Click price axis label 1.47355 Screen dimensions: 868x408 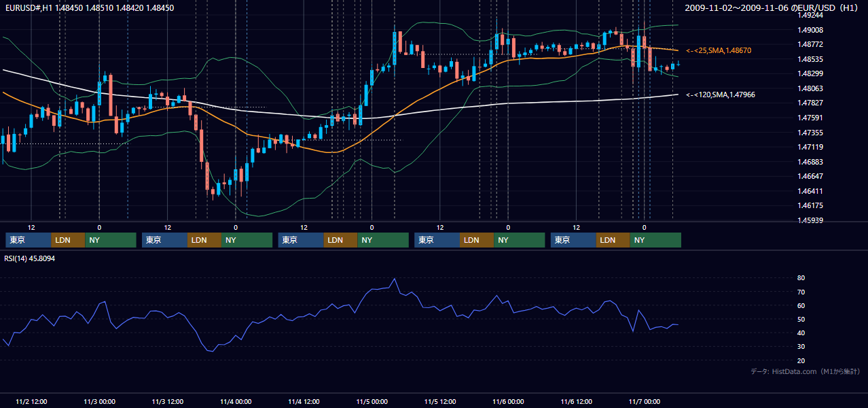(810, 133)
